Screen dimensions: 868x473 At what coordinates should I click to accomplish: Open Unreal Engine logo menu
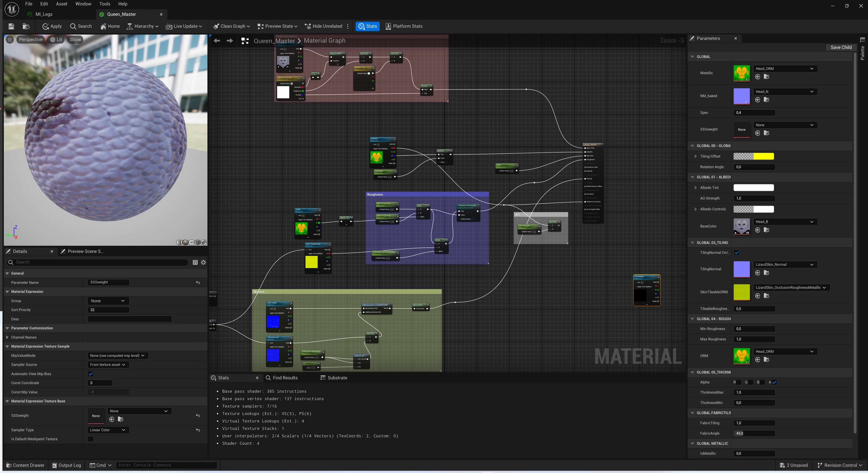coord(12,9)
